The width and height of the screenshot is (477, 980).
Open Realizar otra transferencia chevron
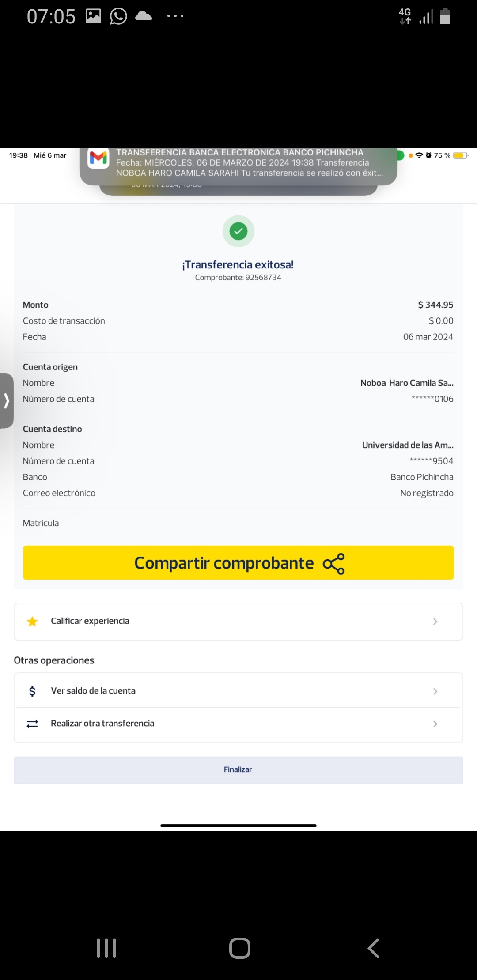click(x=435, y=724)
